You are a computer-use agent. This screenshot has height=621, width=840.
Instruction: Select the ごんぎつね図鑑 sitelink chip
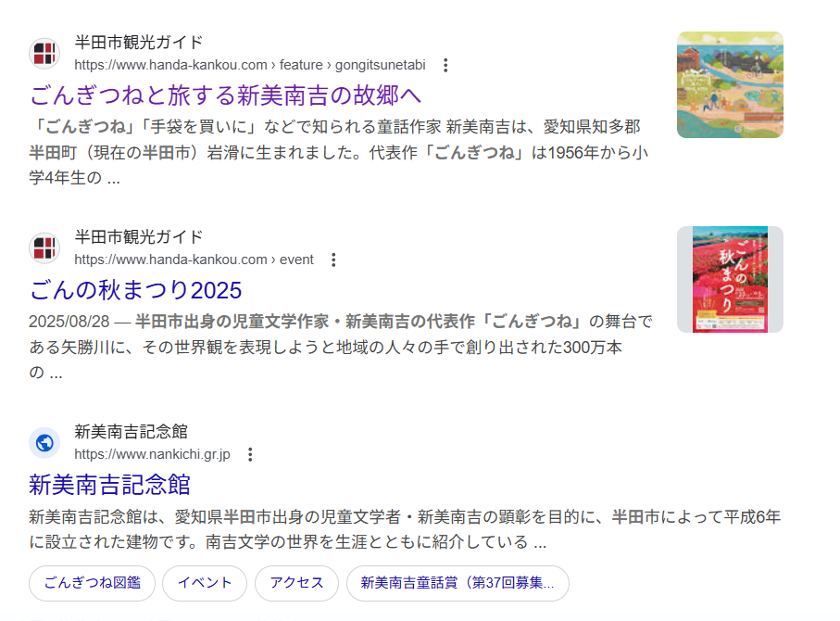coord(92,583)
